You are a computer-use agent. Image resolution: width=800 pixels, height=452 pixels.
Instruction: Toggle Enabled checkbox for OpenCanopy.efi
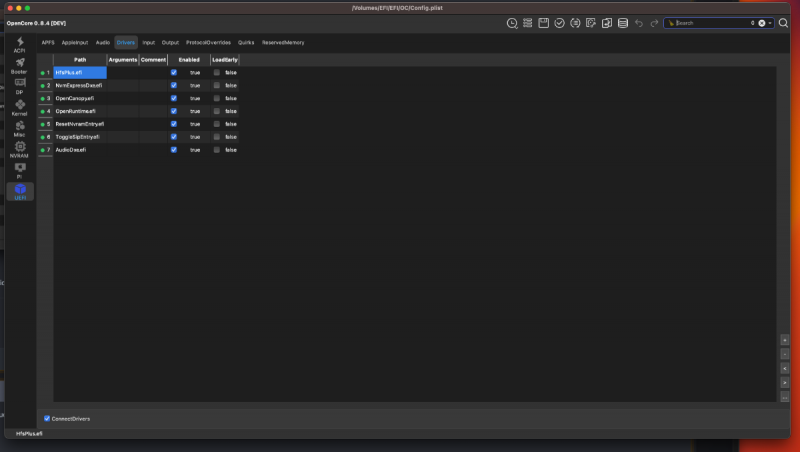coord(173,98)
